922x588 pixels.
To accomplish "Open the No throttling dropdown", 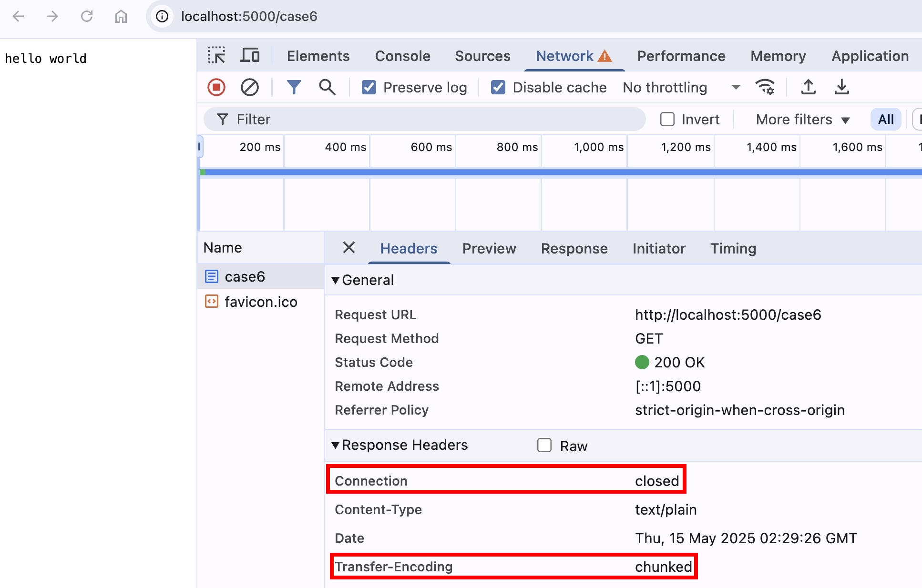I will point(682,87).
